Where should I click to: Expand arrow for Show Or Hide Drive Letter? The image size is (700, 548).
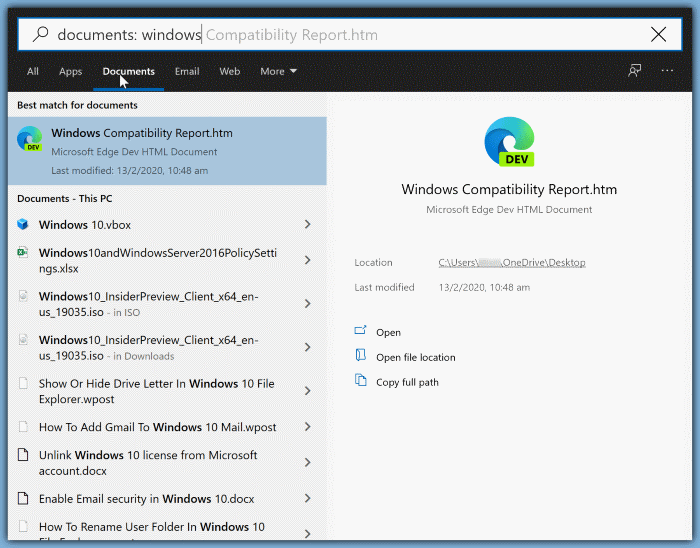tap(308, 390)
